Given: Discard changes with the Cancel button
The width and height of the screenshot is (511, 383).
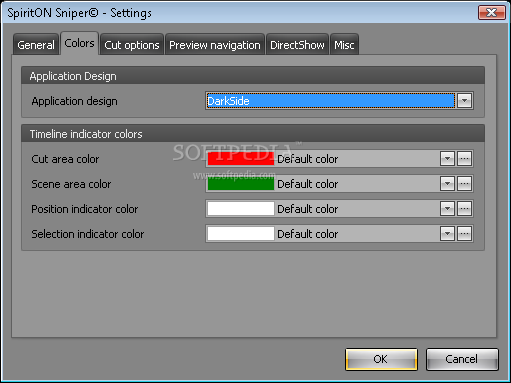Looking at the screenshot, I should point(462,359).
